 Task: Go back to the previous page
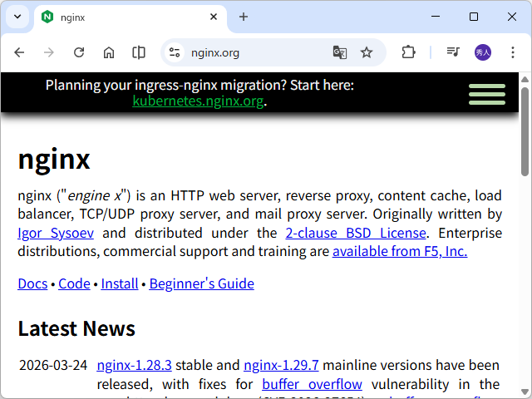(x=19, y=52)
